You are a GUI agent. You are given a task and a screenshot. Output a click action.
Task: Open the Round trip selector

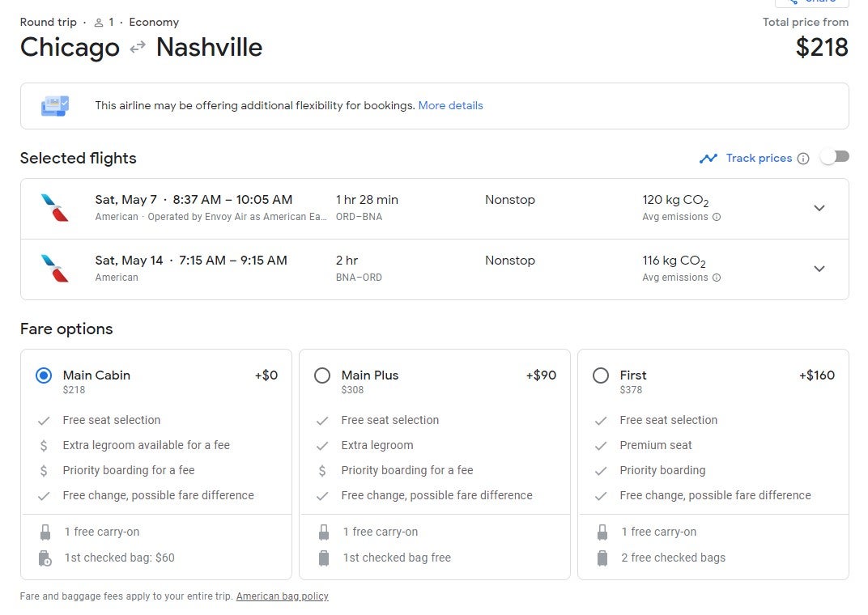coord(48,22)
